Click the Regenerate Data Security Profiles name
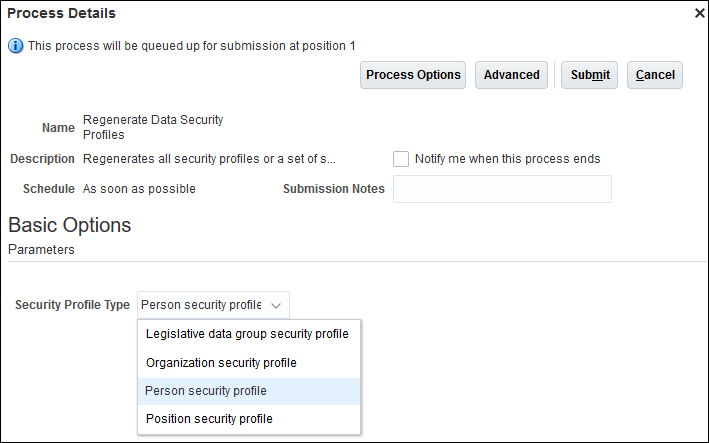 click(152, 127)
